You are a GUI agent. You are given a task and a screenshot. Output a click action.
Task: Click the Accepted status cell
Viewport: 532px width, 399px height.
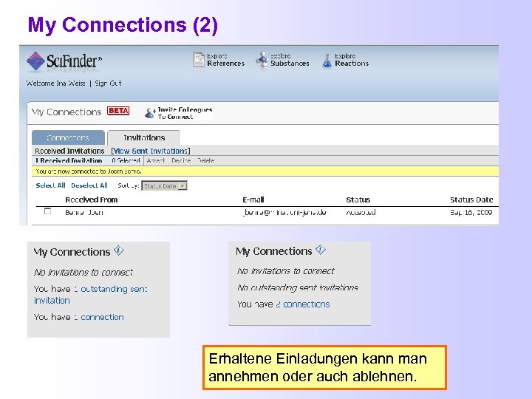coord(361,212)
